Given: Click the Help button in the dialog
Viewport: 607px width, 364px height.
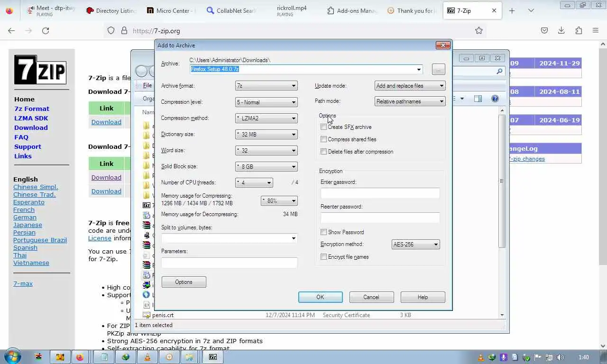Looking at the screenshot, I should click(x=423, y=297).
